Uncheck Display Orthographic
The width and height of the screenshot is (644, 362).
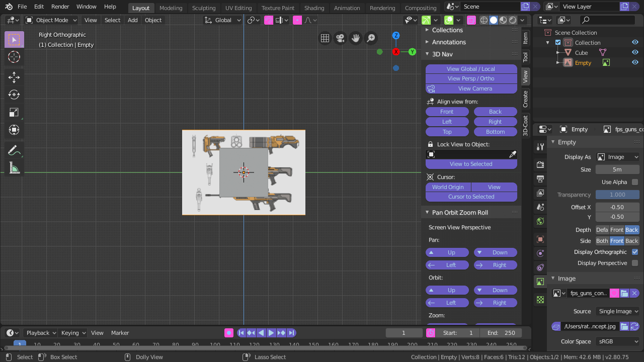pyautogui.click(x=635, y=252)
